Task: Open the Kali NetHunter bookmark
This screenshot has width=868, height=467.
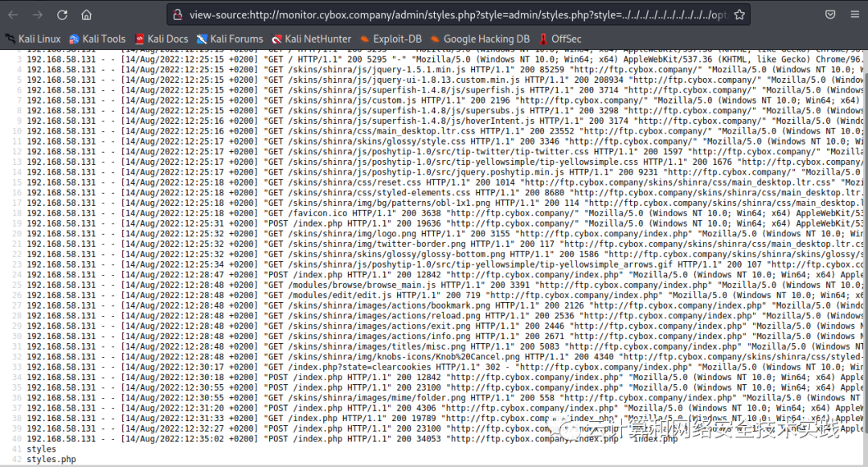Action: pos(311,39)
